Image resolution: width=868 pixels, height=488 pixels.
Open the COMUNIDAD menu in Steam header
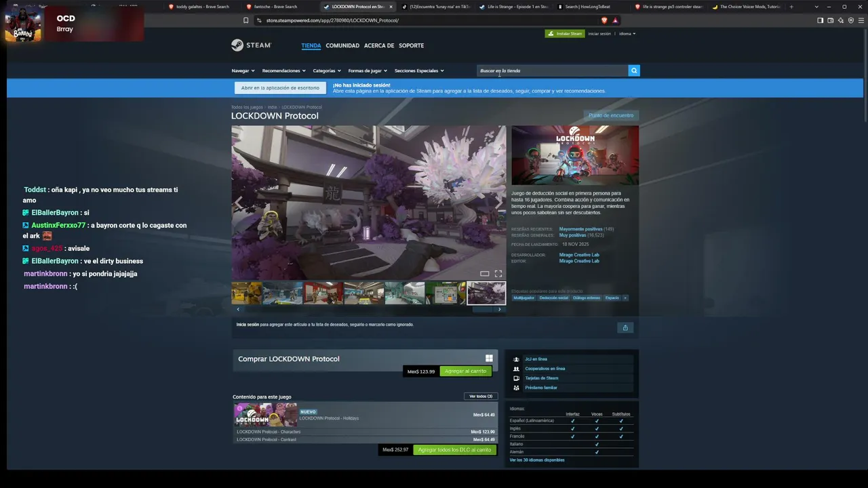[342, 45]
